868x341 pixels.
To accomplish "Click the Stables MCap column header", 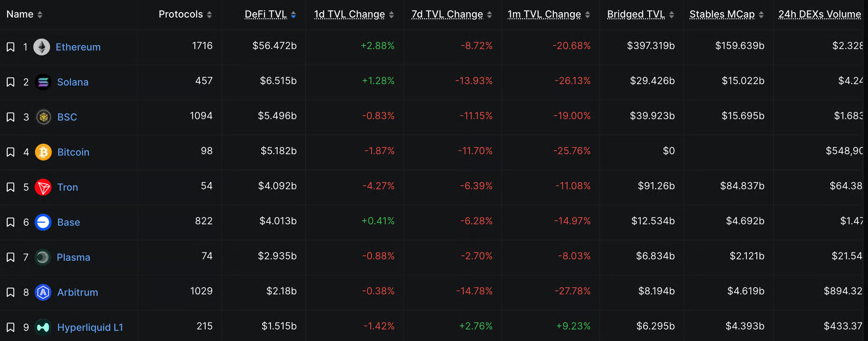I will point(722,14).
